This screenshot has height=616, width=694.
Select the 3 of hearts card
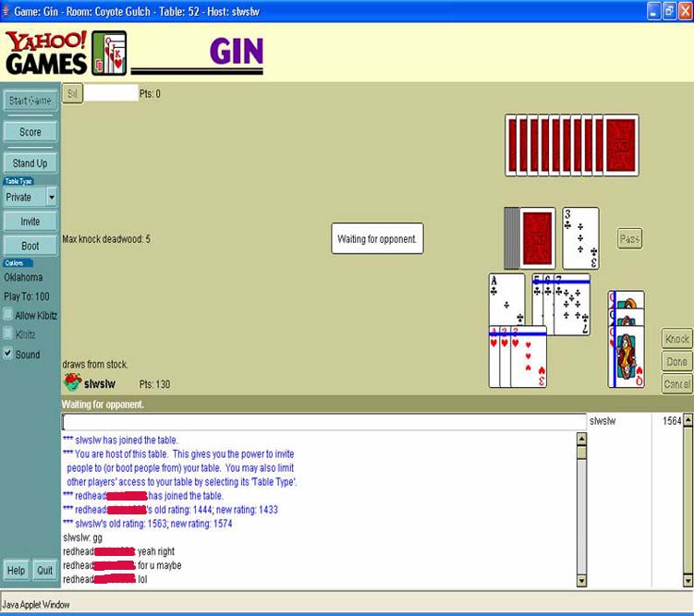click(x=529, y=358)
